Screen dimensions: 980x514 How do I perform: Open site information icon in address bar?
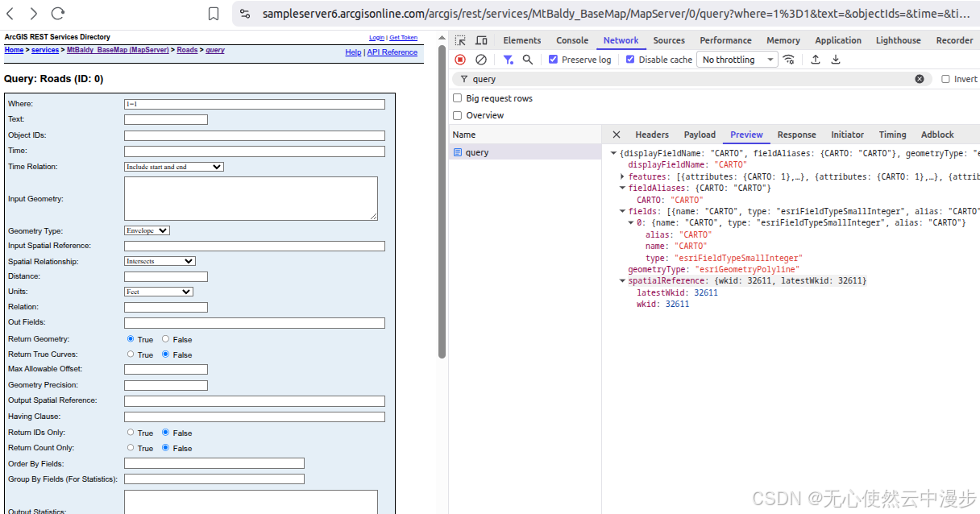point(245,14)
